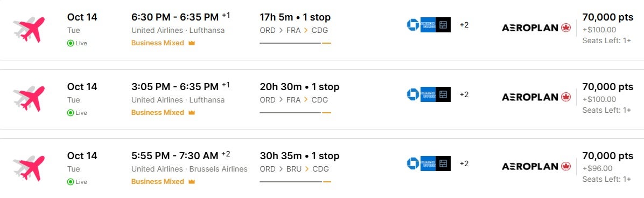Click the route progress bar under ORD > FRA > CDG, 17h 5m
The image size is (644, 198).
point(295,43)
